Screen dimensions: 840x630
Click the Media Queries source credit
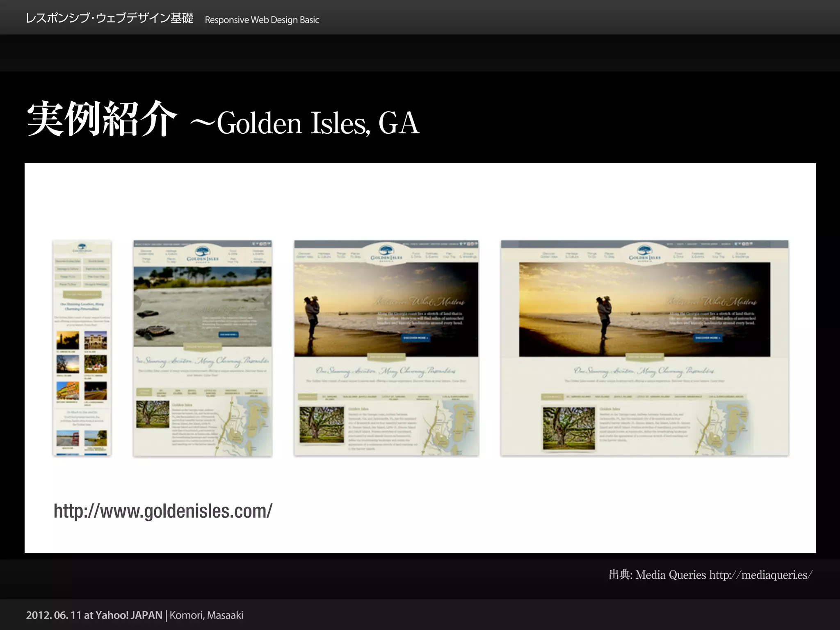(x=710, y=575)
